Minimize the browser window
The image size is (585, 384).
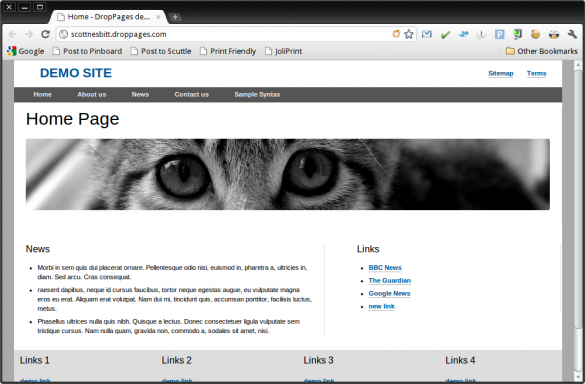coord(25,7)
